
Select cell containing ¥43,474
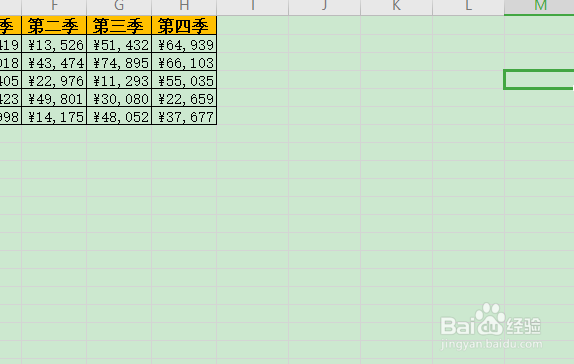coord(54,62)
